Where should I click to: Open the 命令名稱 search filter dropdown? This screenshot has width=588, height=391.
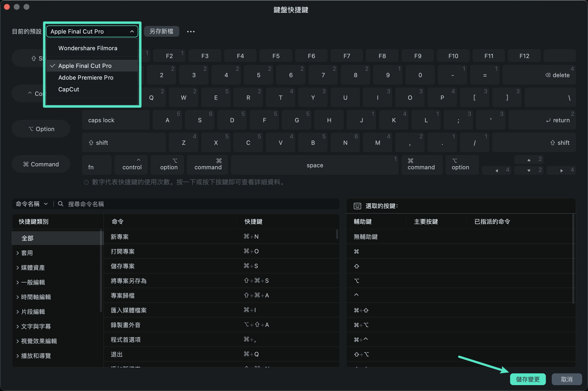(32, 204)
